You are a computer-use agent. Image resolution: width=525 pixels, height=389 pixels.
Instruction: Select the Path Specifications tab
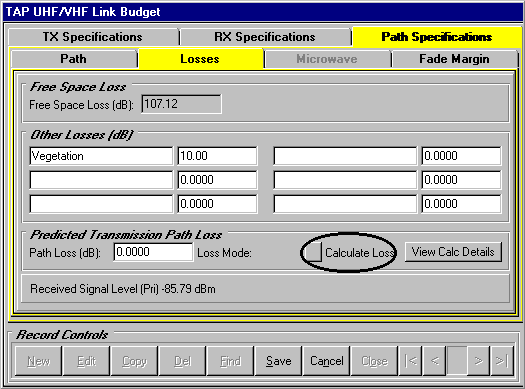click(437, 37)
